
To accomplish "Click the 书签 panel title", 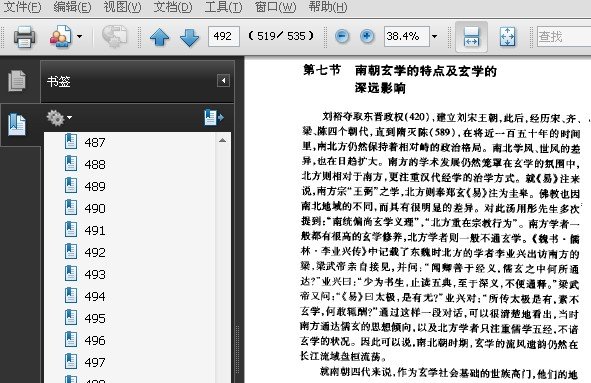I will tap(59, 81).
